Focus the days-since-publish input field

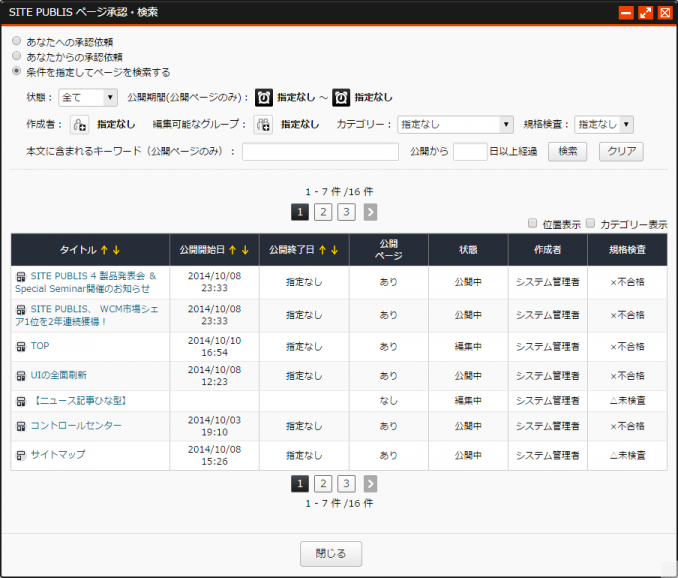click(x=470, y=152)
